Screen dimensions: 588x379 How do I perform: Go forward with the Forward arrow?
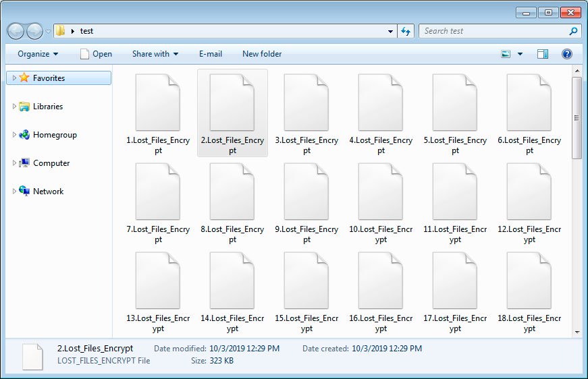[35, 31]
